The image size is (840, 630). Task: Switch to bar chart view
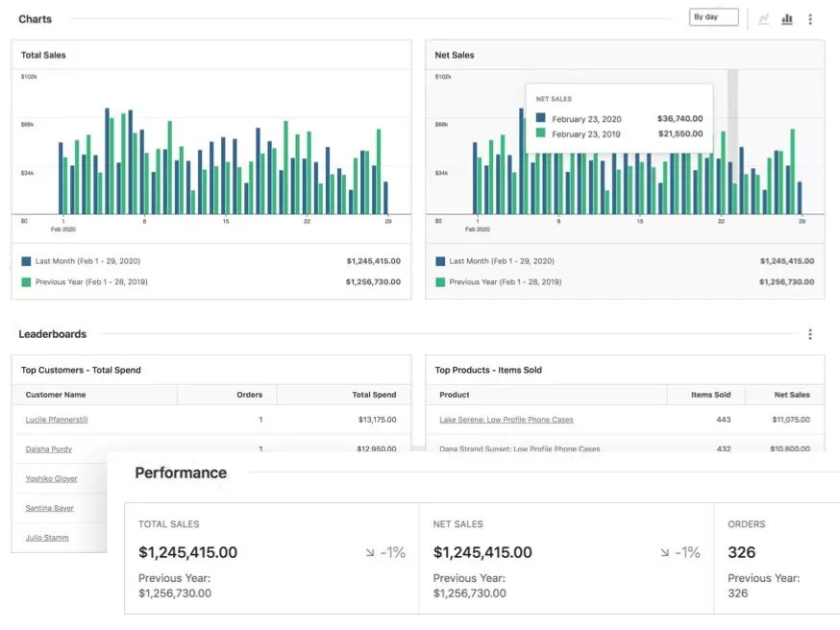point(787,19)
